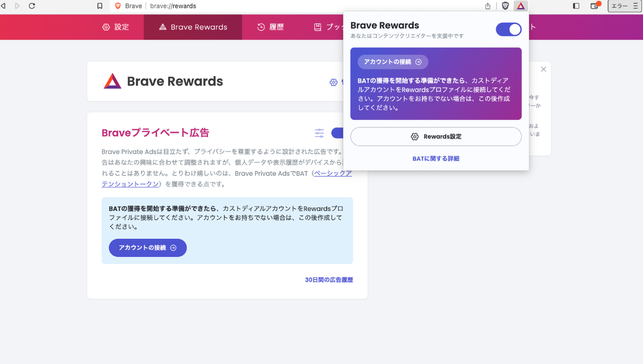
Task: Bookmark this page with the bookmark icon
Action: pyautogui.click(x=100, y=6)
